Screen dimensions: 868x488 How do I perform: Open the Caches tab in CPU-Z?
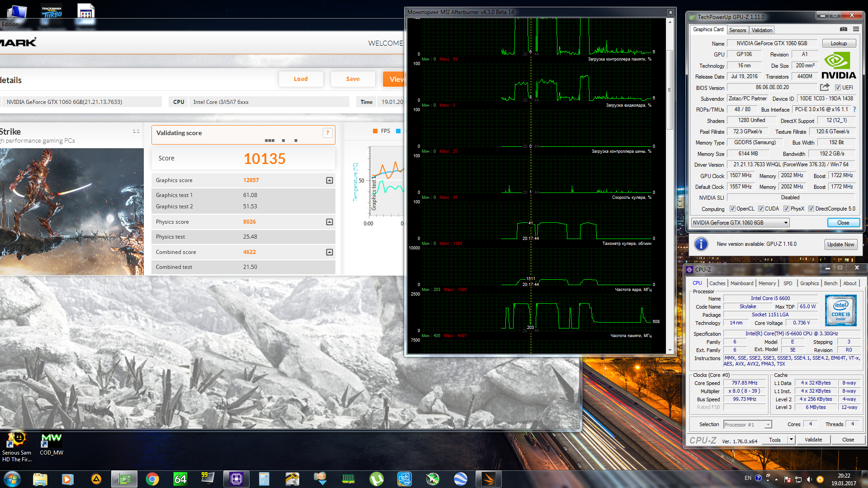click(717, 283)
